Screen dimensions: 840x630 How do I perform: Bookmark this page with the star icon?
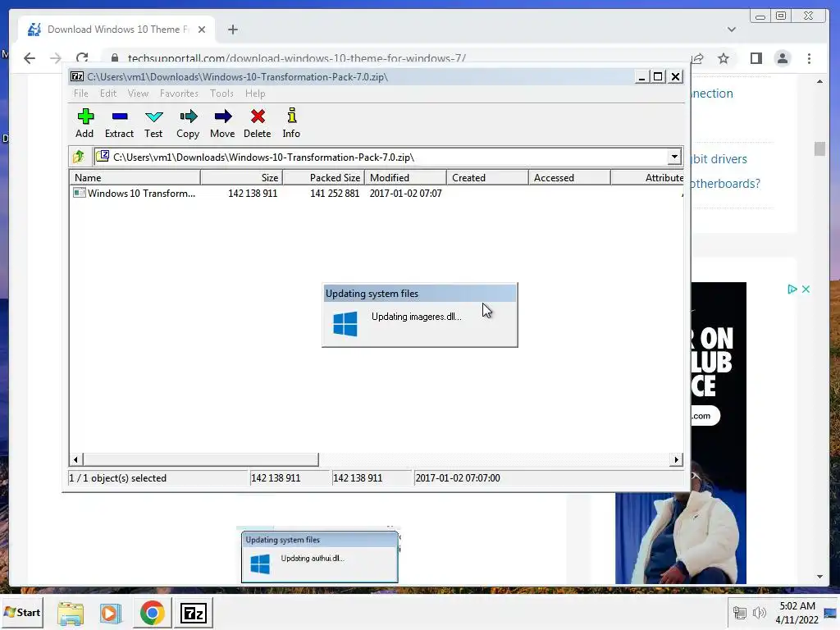(x=724, y=58)
